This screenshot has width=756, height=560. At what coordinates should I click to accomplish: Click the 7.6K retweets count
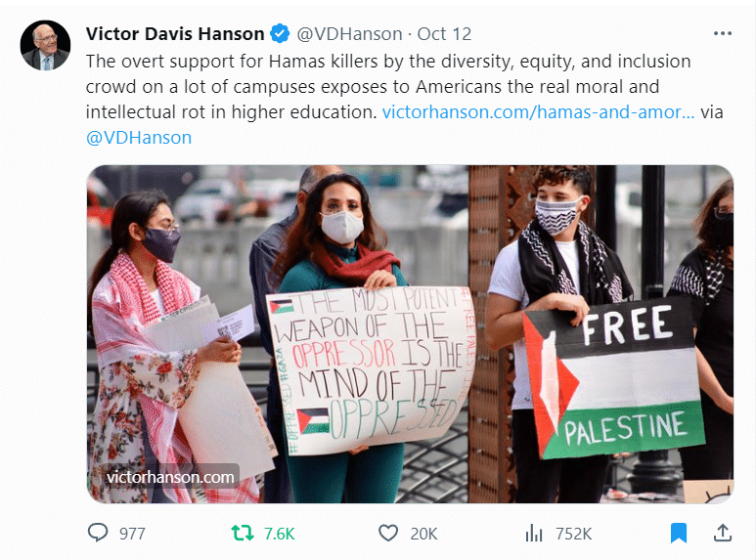coord(279,534)
